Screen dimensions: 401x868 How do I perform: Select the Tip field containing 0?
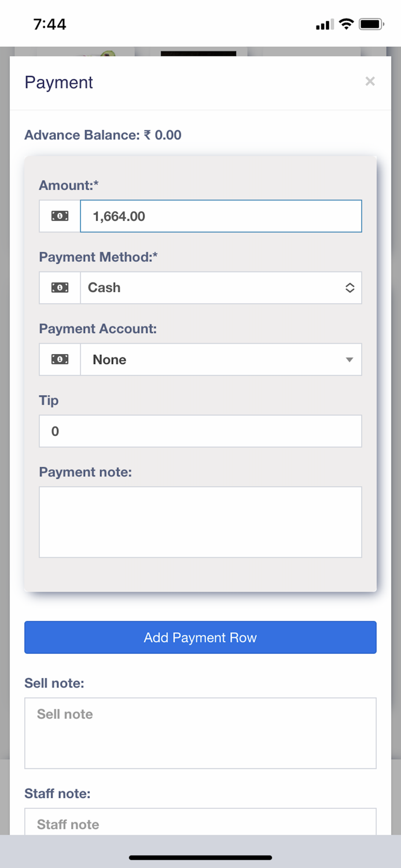click(x=200, y=431)
